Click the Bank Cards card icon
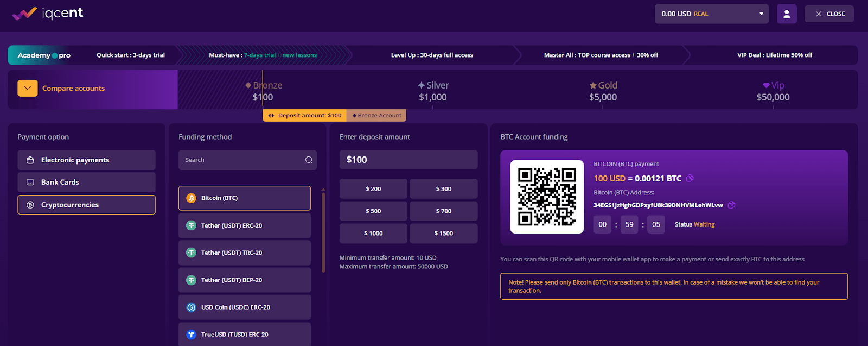 pos(30,183)
